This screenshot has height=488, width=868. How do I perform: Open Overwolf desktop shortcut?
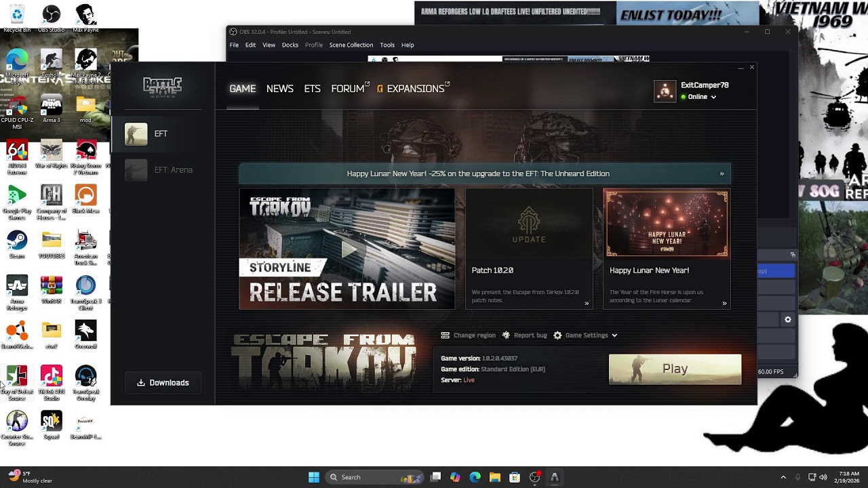pos(85,335)
